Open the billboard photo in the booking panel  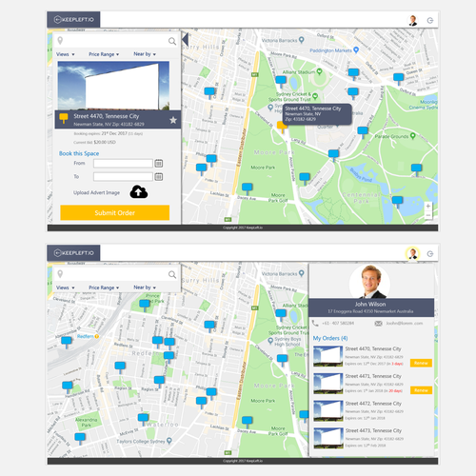pyautogui.click(x=113, y=86)
